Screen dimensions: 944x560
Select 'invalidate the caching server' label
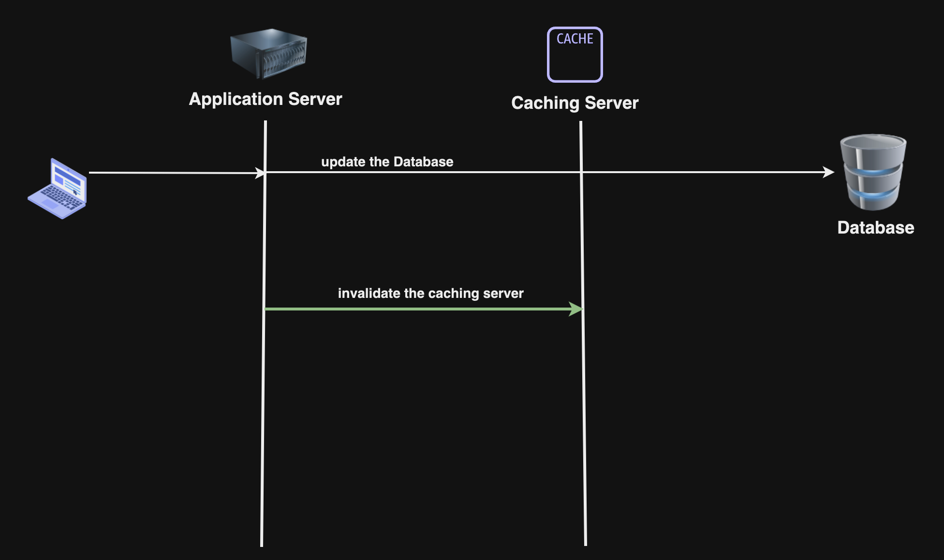click(x=431, y=293)
